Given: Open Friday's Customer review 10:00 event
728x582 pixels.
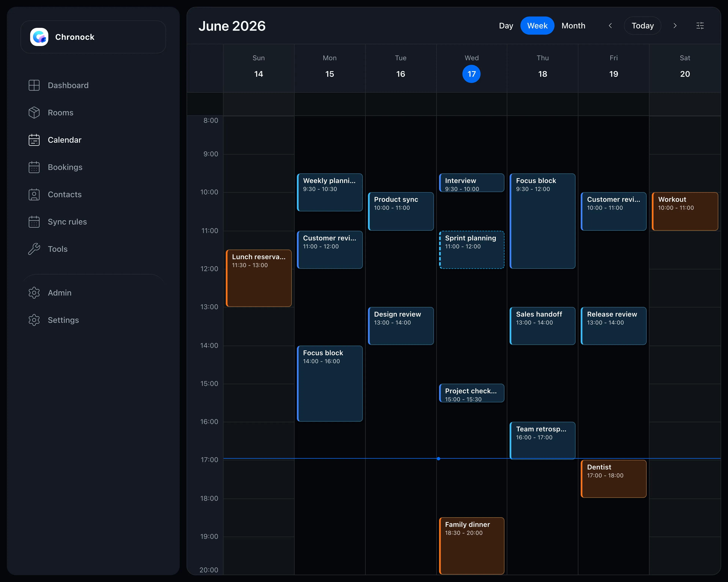Looking at the screenshot, I should [x=613, y=212].
